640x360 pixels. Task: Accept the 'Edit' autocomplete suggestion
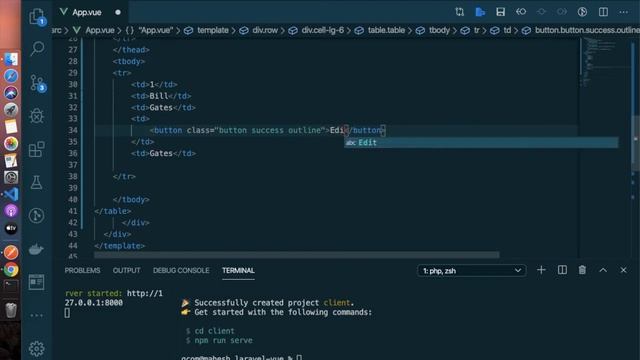click(481, 142)
